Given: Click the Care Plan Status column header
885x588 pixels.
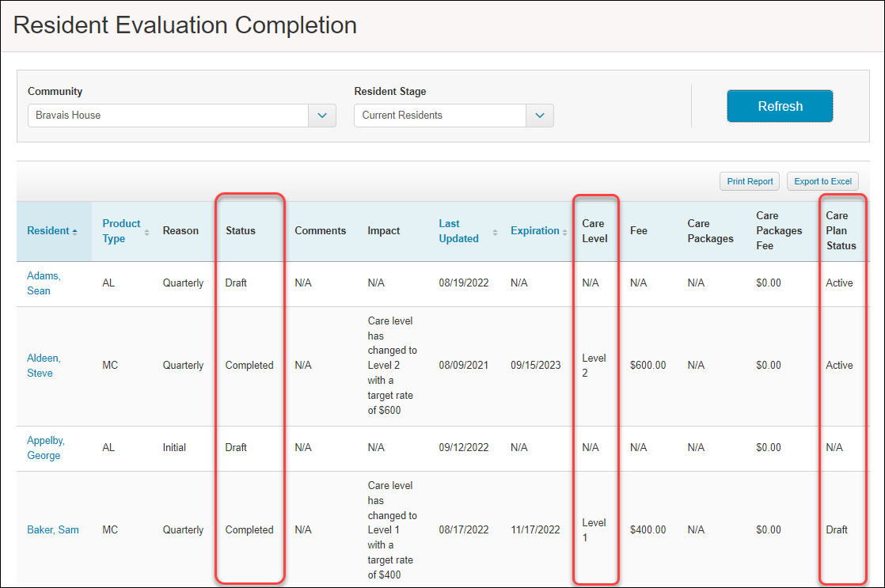Looking at the screenshot, I should coord(841,230).
